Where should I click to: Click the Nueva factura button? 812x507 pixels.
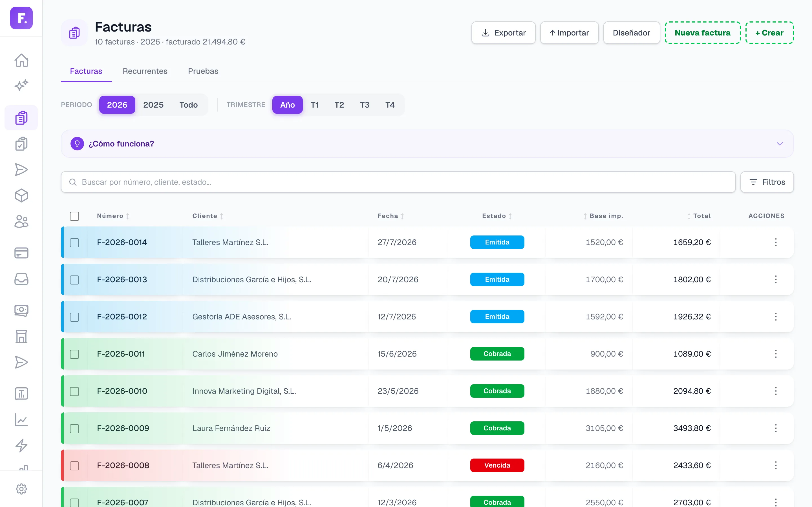(702, 33)
